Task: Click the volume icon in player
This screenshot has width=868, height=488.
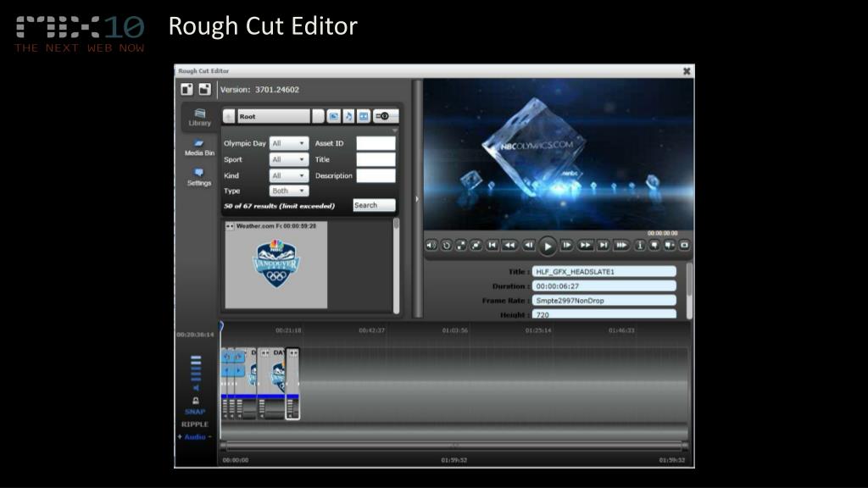Action: 431,245
